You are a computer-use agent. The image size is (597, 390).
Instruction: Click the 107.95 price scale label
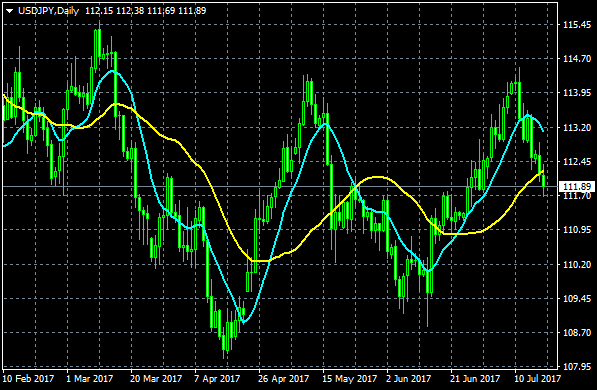point(577,366)
